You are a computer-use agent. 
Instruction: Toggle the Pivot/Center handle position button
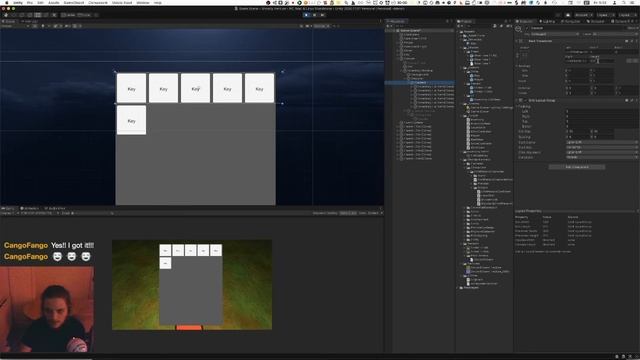69,15
